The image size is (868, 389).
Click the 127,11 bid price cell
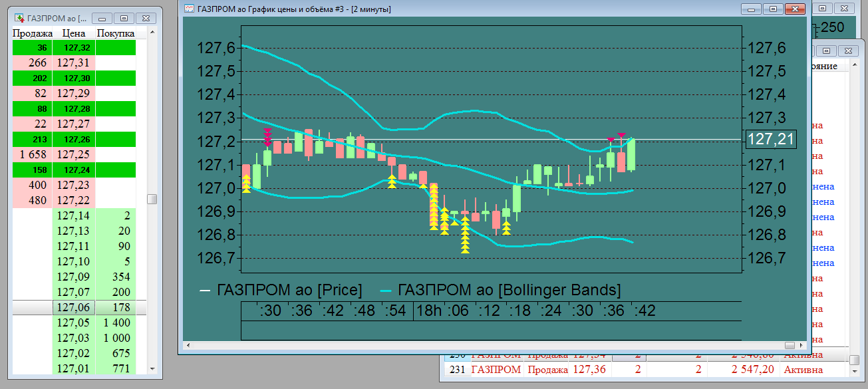pyautogui.click(x=74, y=246)
